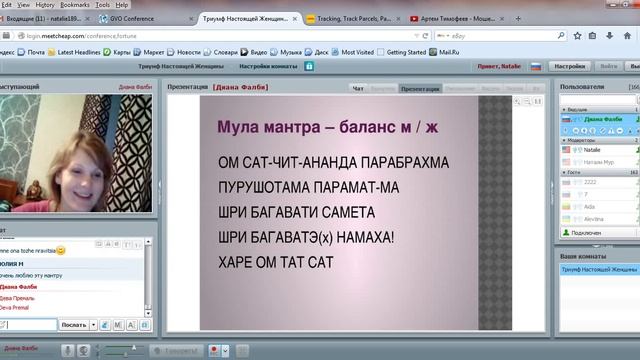640x360 pixels.
Task: Open the search engine selector dropdown
Action: [x=443, y=36]
